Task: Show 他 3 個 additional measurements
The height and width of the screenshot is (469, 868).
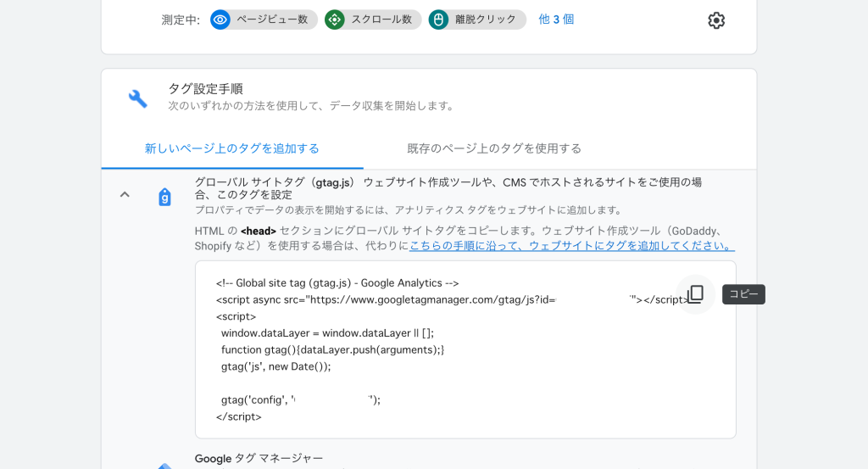Action: [556, 20]
